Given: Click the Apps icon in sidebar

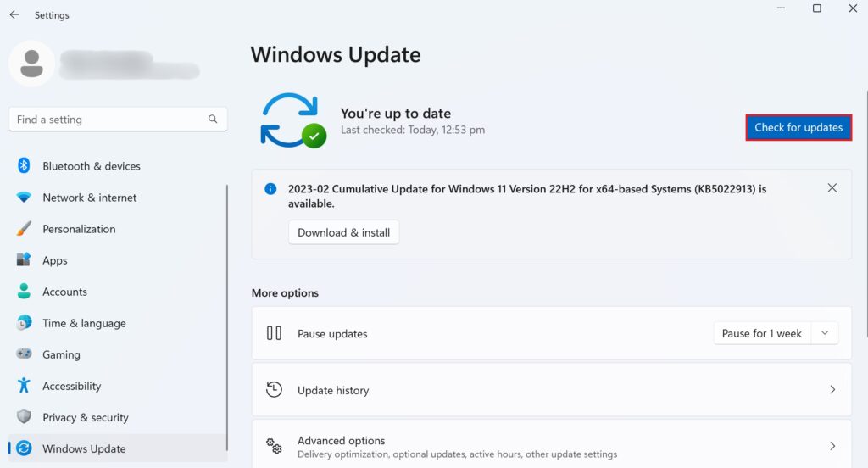Looking at the screenshot, I should [x=24, y=259].
